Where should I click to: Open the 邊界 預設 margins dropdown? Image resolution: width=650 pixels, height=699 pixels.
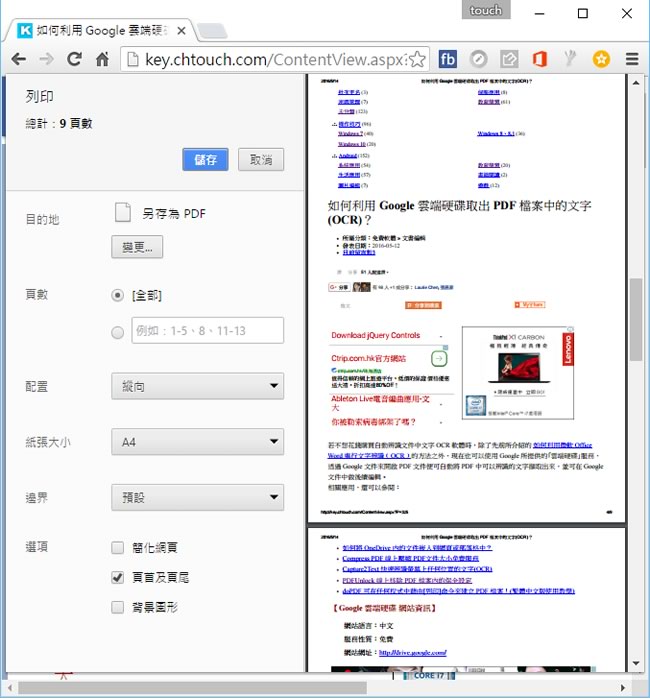pos(197,497)
